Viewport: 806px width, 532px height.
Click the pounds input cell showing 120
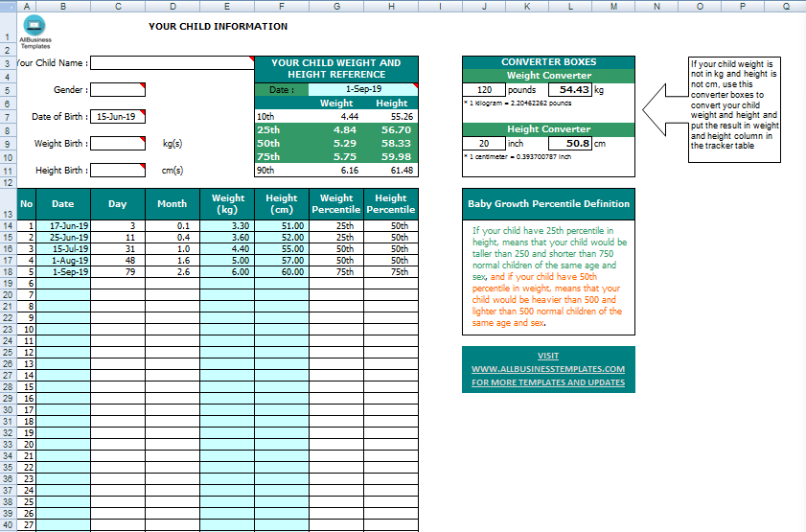(x=484, y=89)
